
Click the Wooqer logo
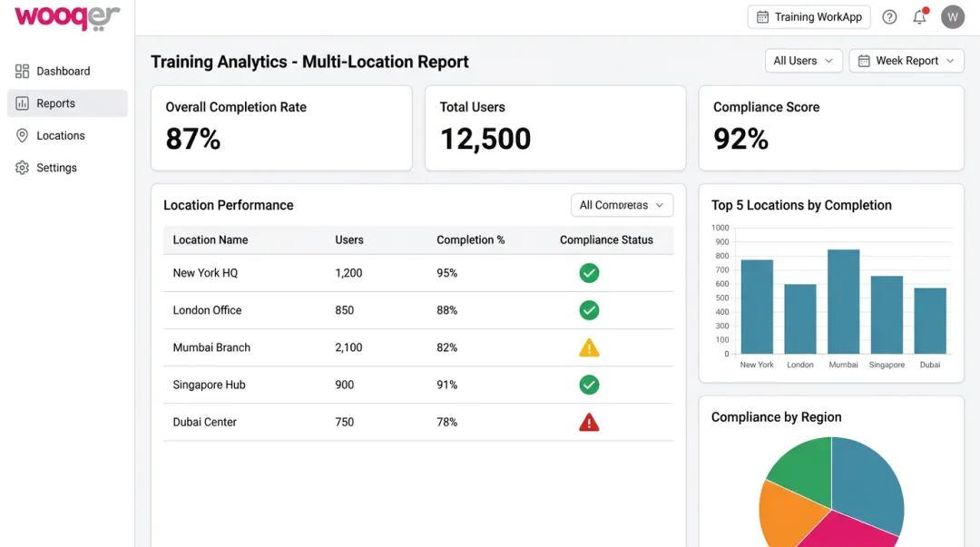(x=67, y=17)
